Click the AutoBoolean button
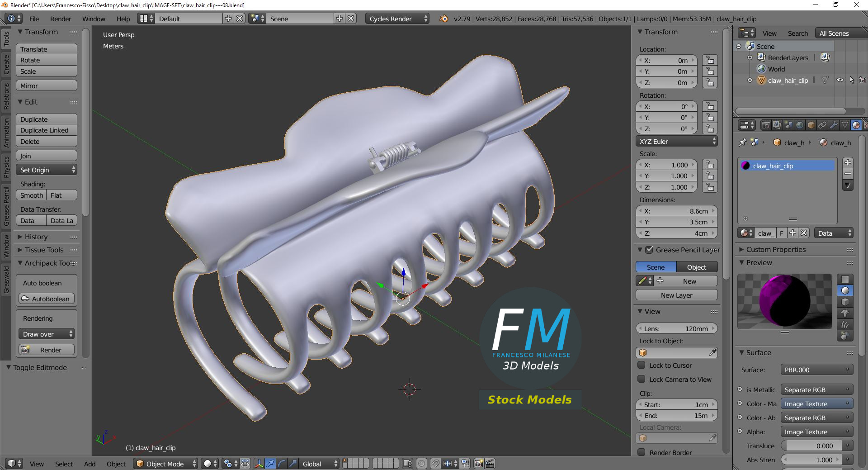This screenshot has height=470, width=868. pyautogui.click(x=47, y=299)
